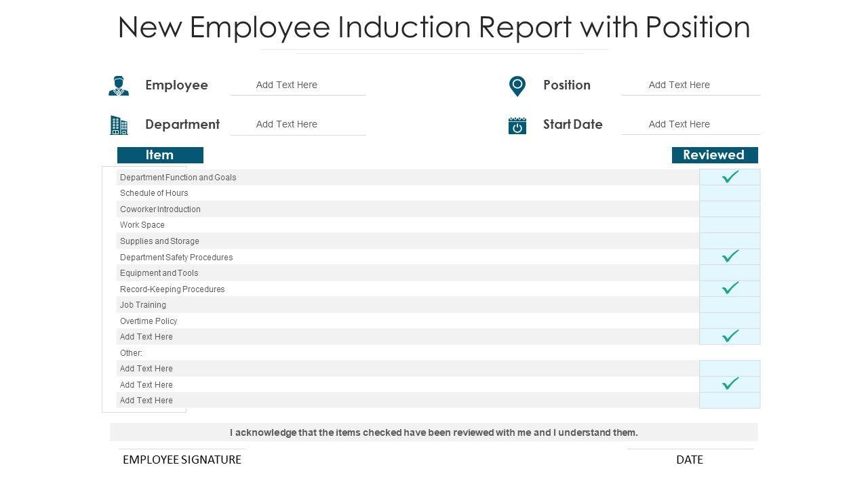The height and width of the screenshot is (488, 868).
Task: Check the Work Space reviewed box
Action: (730, 225)
